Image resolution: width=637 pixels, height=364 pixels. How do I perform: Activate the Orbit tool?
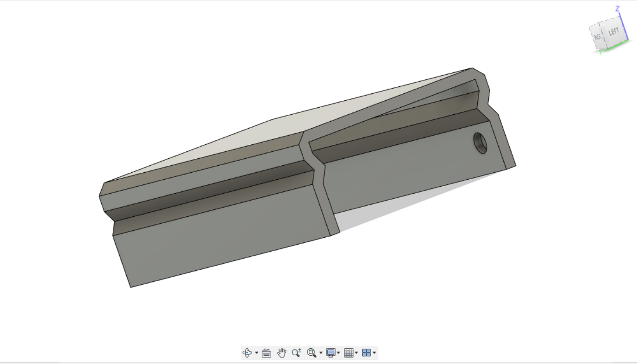coord(247,353)
